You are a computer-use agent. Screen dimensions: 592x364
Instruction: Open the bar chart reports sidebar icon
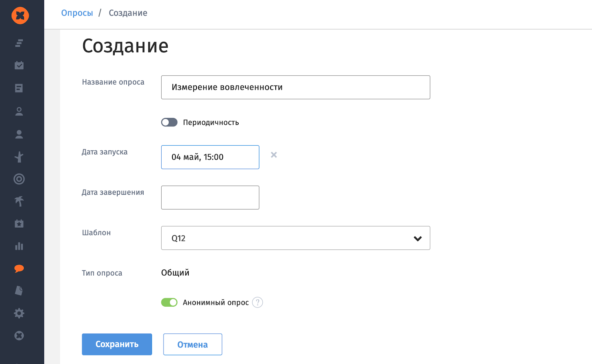click(19, 246)
